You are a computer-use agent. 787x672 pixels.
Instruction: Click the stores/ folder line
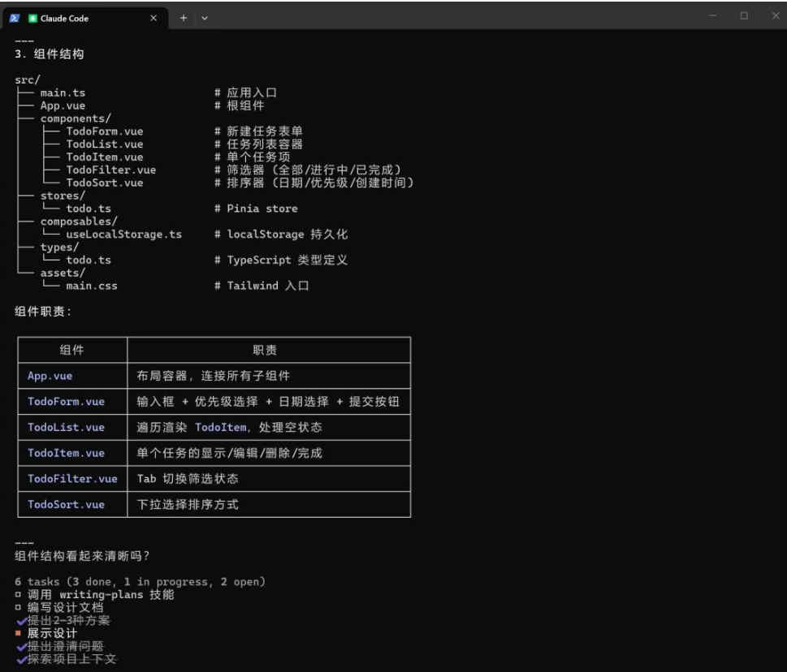pyautogui.click(x=63, y=196)
